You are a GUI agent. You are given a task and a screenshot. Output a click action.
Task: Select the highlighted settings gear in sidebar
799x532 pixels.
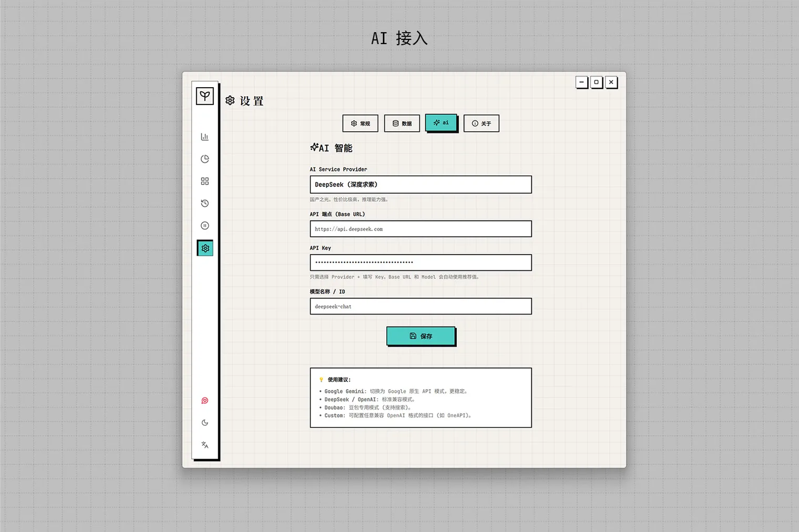[205, 248]
